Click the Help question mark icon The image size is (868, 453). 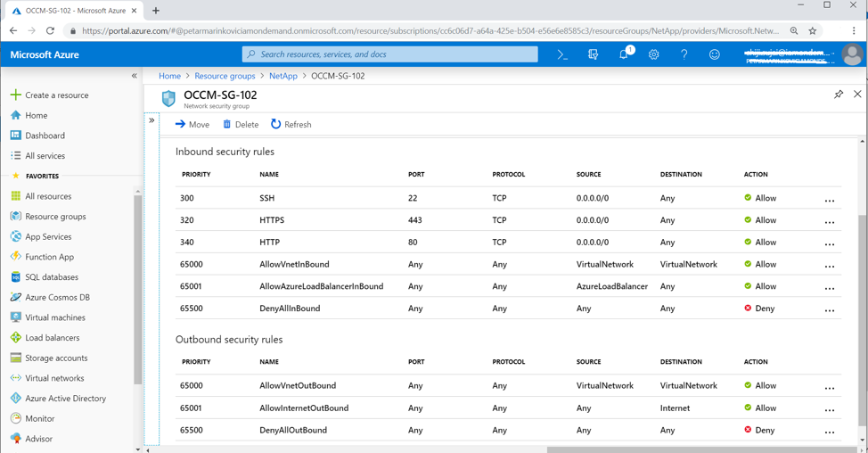684,54
